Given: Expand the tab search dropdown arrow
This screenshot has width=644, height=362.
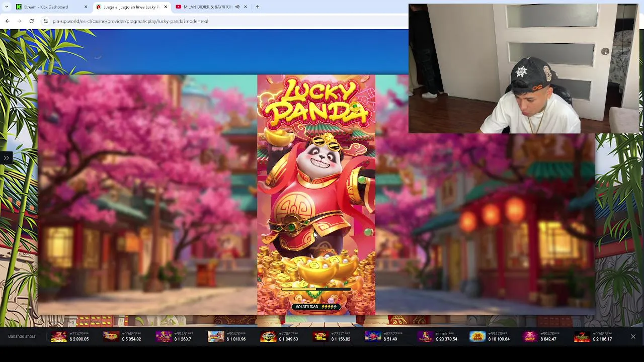Looking at the screenshot, I should (x=6, y=7).
